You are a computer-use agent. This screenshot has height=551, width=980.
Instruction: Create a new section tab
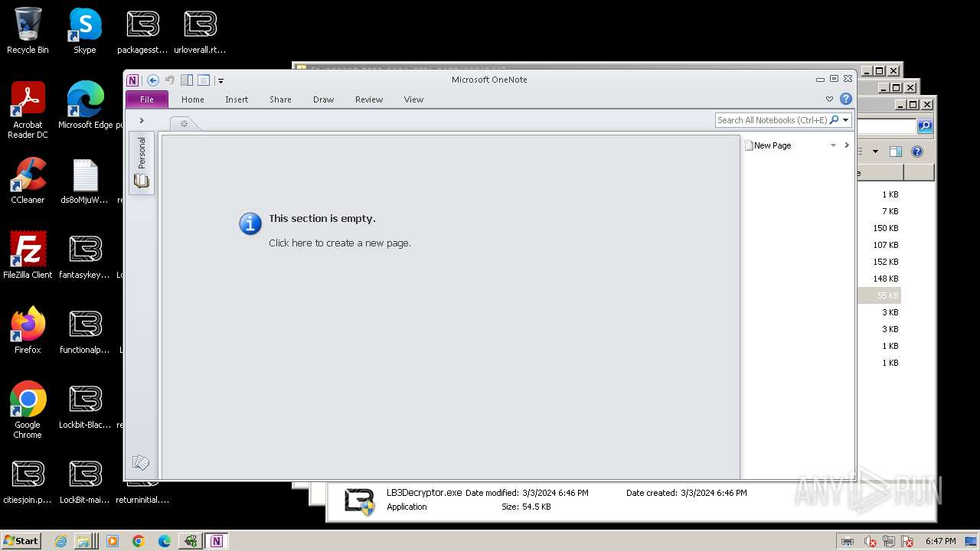point(184,123)
